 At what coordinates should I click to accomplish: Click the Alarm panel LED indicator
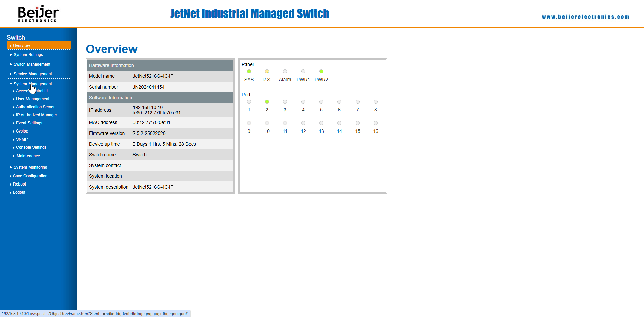tap(285, 71)
